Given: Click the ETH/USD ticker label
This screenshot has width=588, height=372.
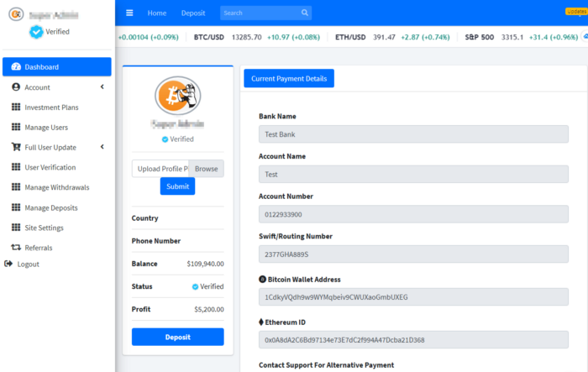Looking at the screenshot, I should [350, 37].
